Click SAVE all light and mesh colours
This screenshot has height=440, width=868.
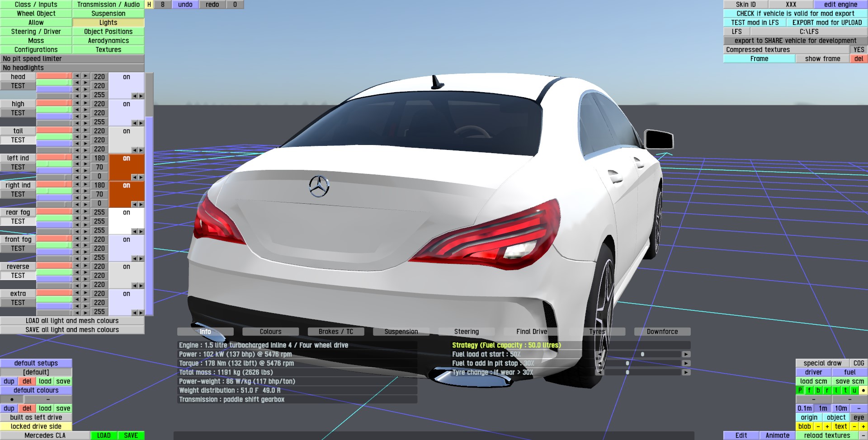click(x=72, y=330)
